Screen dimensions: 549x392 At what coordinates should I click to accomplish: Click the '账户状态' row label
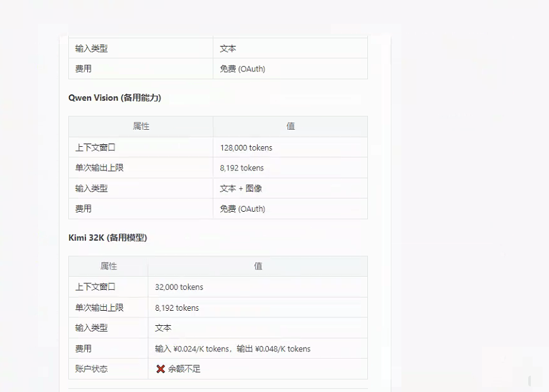click(x=91, y=369)
